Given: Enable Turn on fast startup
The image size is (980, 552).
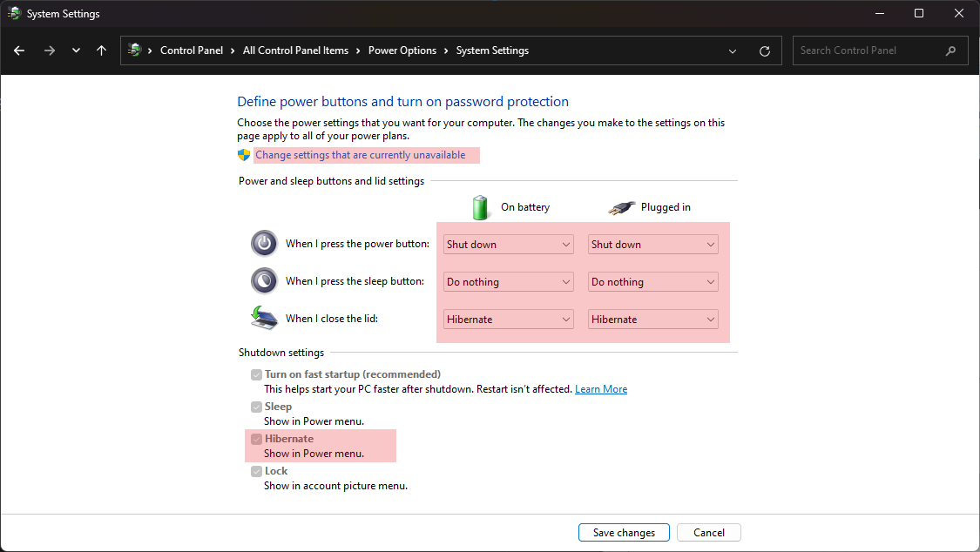Looking at the screenshot, I should click(x=256, y=374).
